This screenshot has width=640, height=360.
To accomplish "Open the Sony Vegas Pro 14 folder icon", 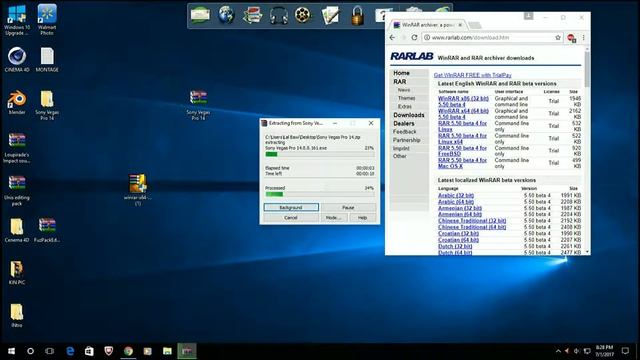I will (x=47, y=105).
